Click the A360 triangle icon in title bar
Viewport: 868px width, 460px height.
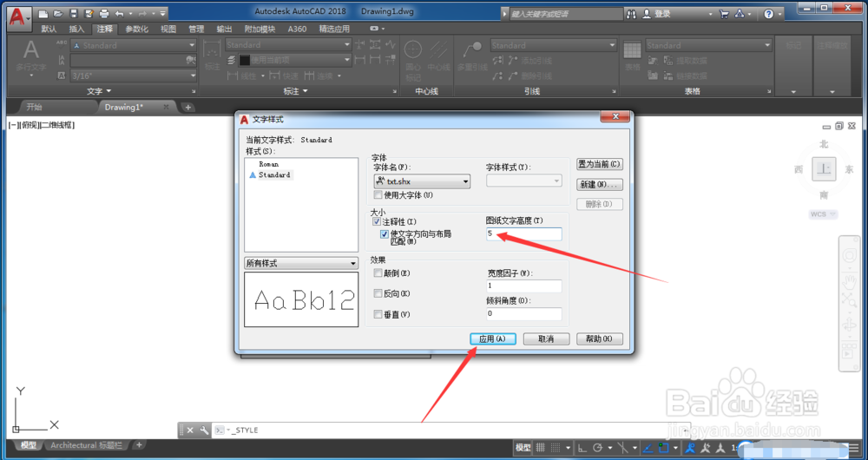(x=740, y=14)
